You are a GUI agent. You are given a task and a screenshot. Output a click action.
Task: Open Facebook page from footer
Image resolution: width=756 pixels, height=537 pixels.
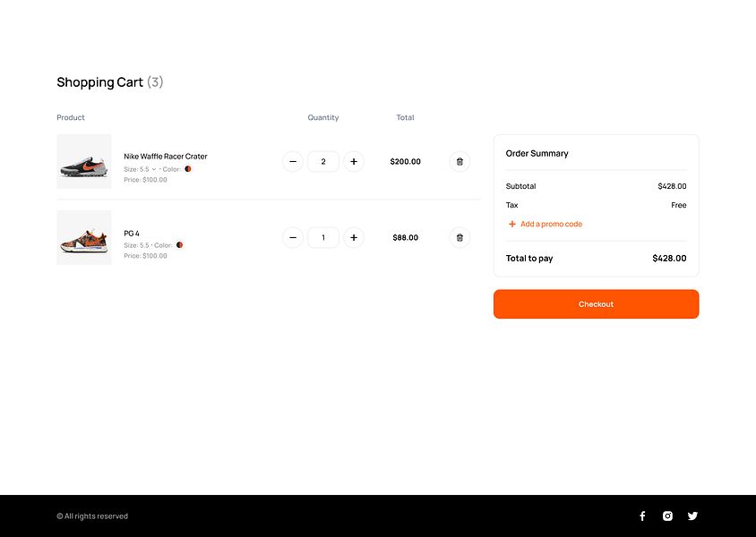(x=642, y=516)
